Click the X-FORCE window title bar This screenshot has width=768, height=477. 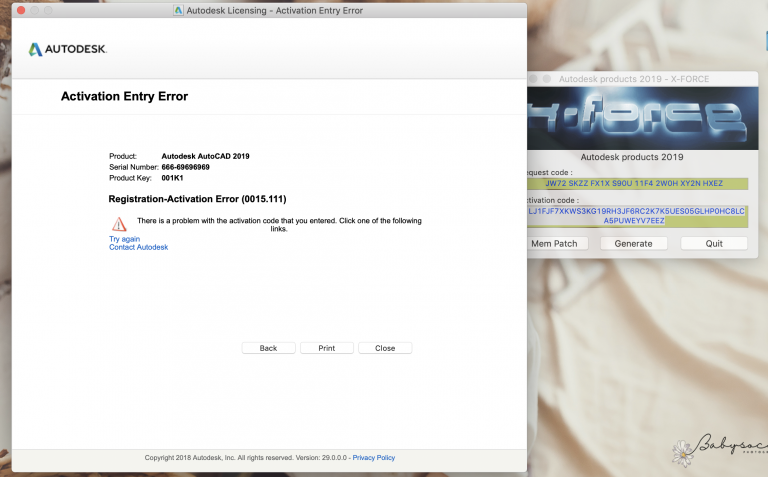[x=643, y=79]
